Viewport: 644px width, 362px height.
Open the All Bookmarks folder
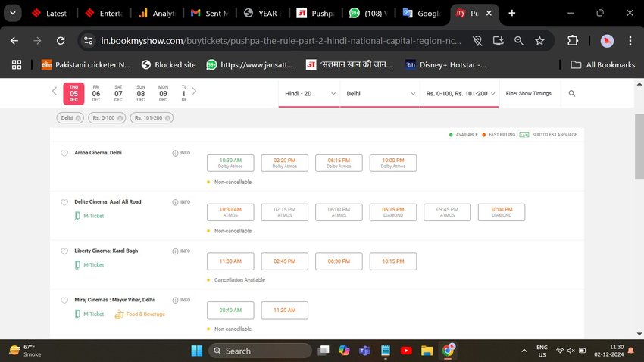pos(603,65)
